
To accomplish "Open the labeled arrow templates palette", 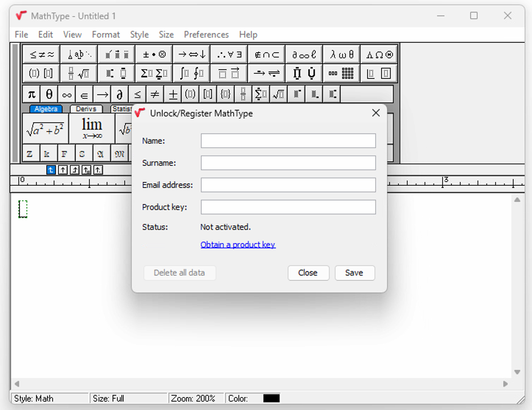I will pyautogui.click(x=266, y=73).
